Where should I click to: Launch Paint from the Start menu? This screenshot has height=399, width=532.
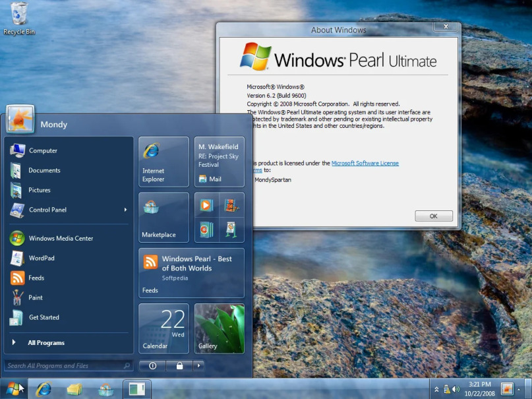click(70, 297)
